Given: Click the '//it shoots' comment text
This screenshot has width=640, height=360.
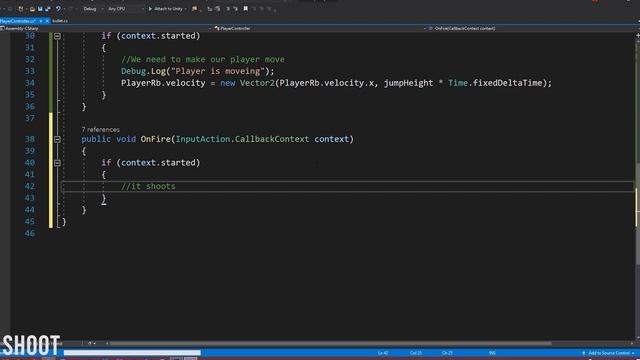Looking at the screenshot, I should (x=148, y=187).
